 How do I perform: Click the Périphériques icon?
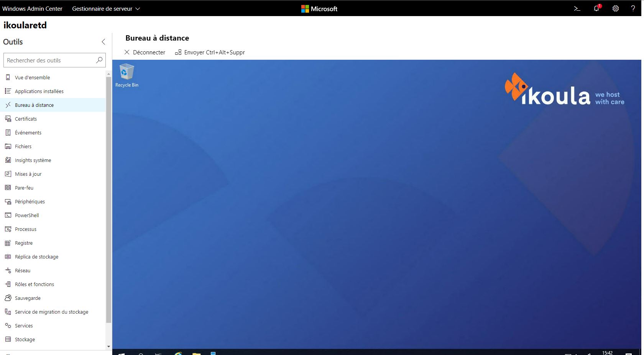(x=8, y=201)
